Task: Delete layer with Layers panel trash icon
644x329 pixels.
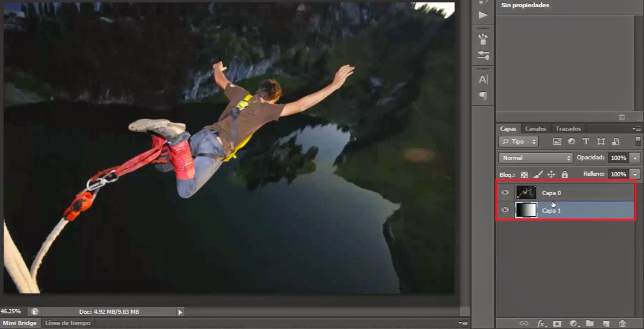Action: (622, 323)
